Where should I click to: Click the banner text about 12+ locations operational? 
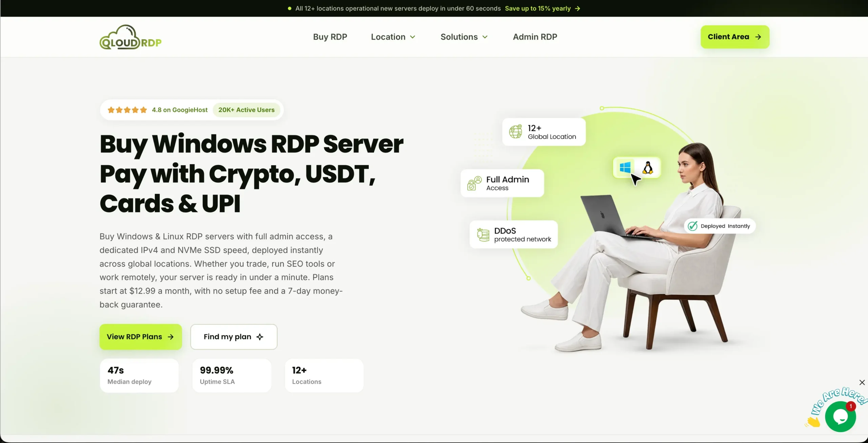click(x=398, y=8)
